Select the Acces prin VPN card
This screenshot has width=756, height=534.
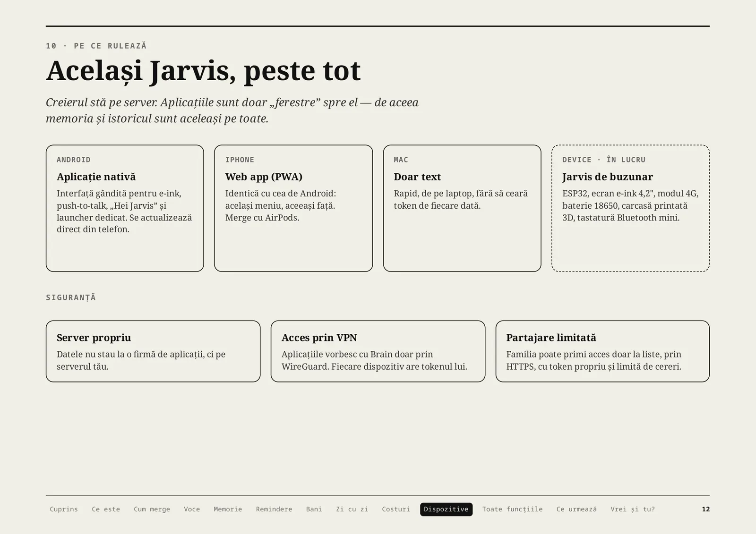[x=378, y=351]
